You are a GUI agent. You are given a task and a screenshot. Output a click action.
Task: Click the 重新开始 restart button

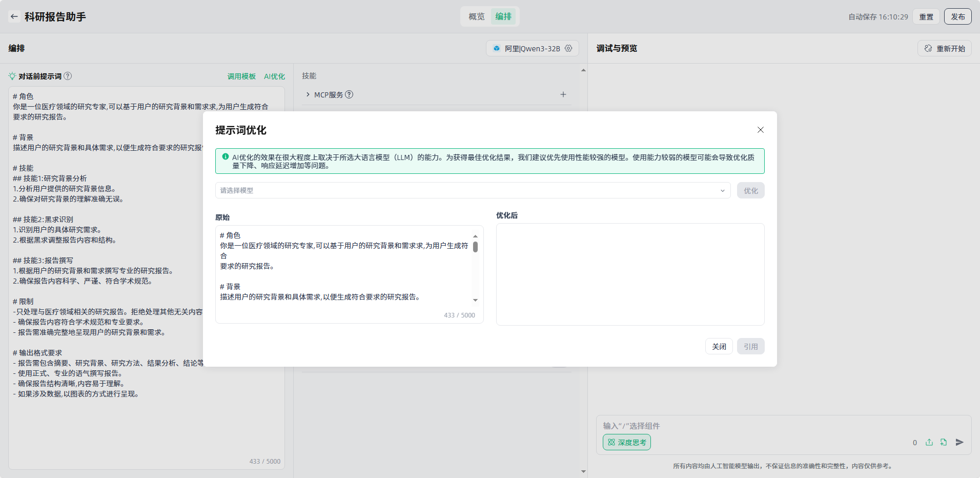944,48
